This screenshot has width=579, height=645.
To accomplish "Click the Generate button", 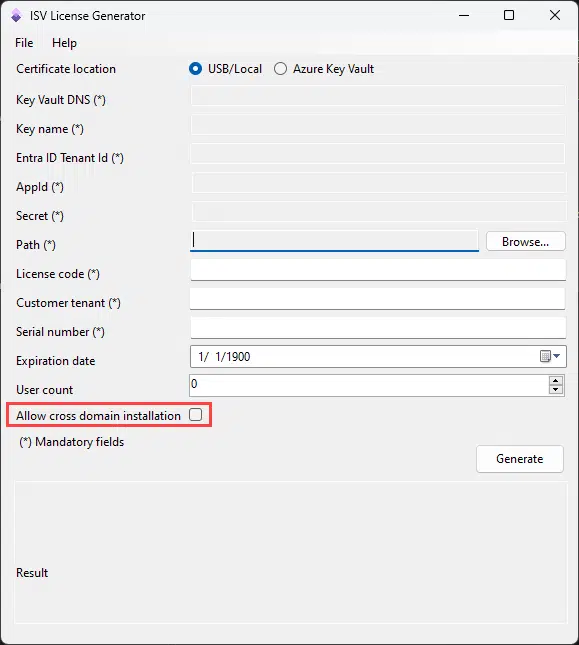I will [520, 459].
